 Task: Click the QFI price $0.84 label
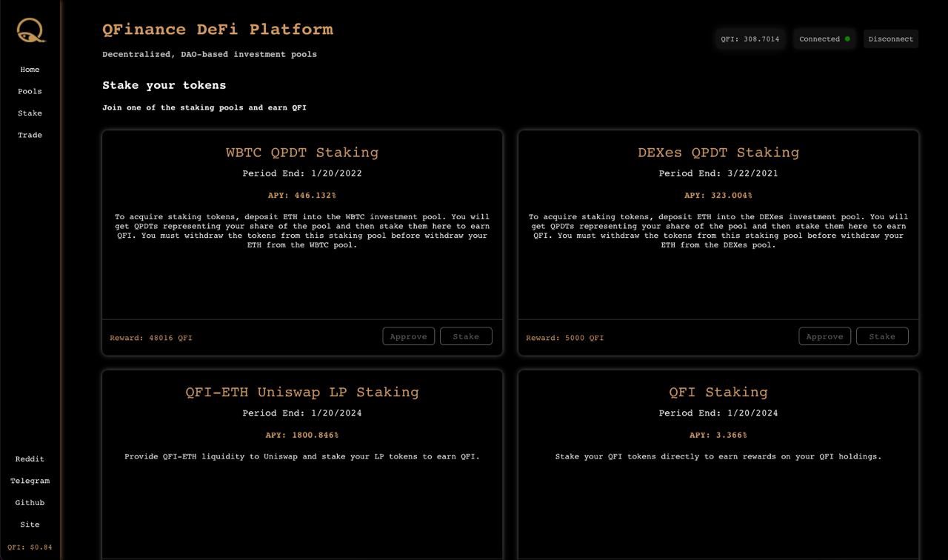30,547
